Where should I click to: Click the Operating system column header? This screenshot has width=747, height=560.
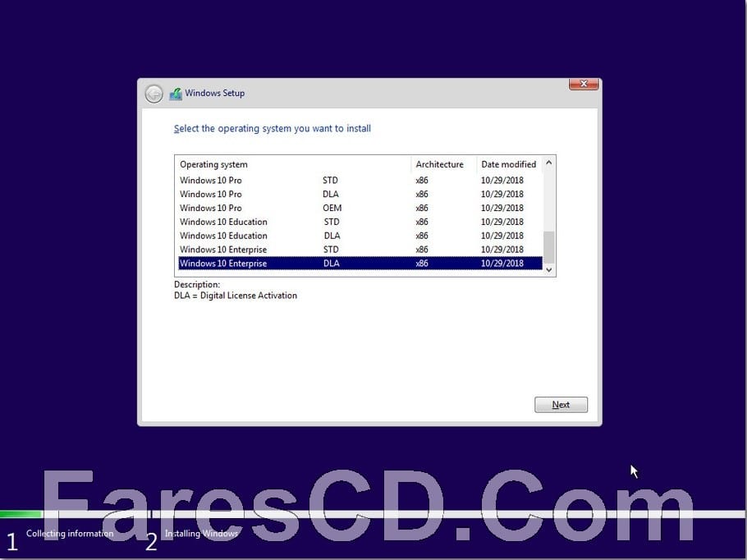point(293,164)
